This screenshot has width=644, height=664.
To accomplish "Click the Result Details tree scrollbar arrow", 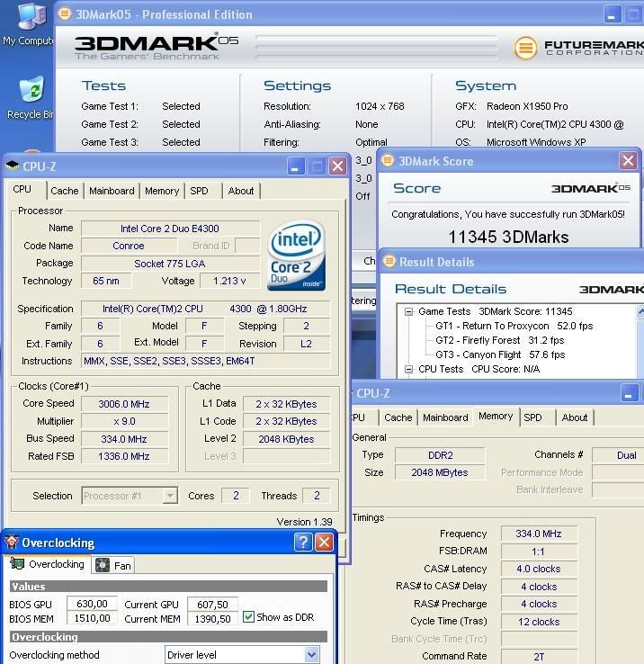I will 640,311.
